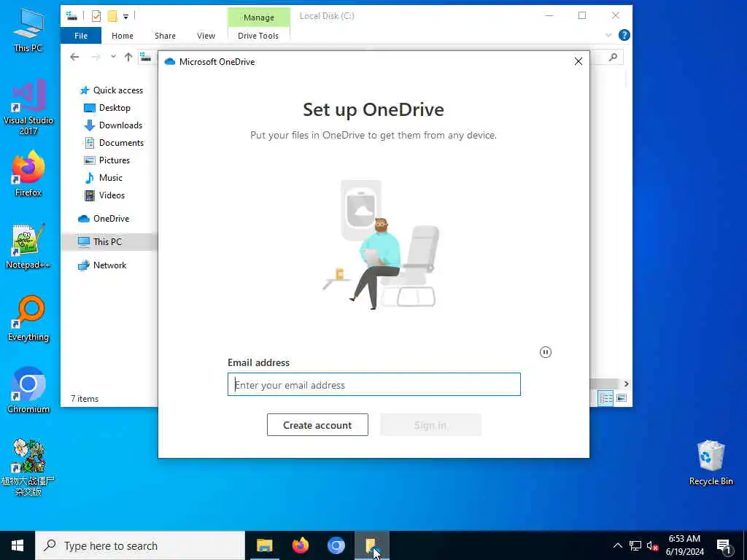Screen dimensions: 747x560
Task: Open the 植物大战僵尸 game desktop shortcut
Action: (x=28, y=467)
